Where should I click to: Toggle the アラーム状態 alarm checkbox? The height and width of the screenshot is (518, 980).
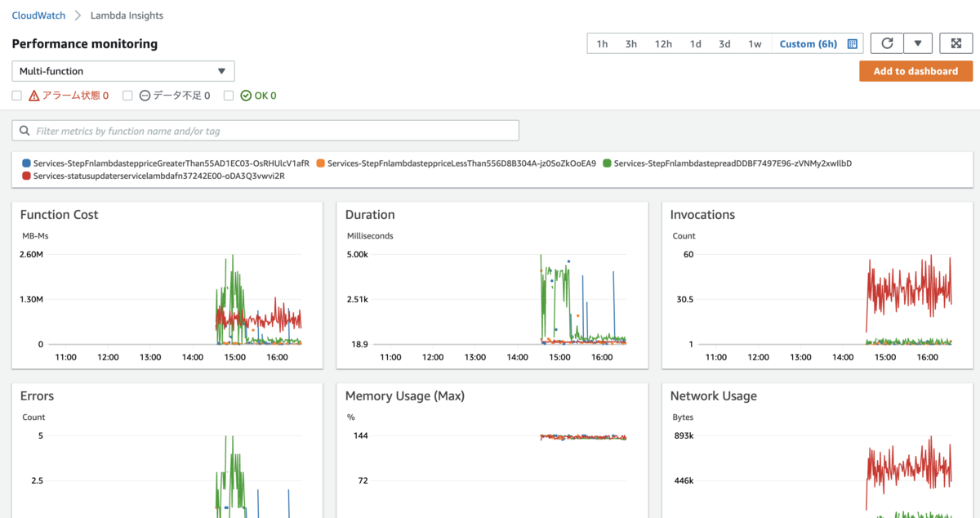click(x=17, y=96)
